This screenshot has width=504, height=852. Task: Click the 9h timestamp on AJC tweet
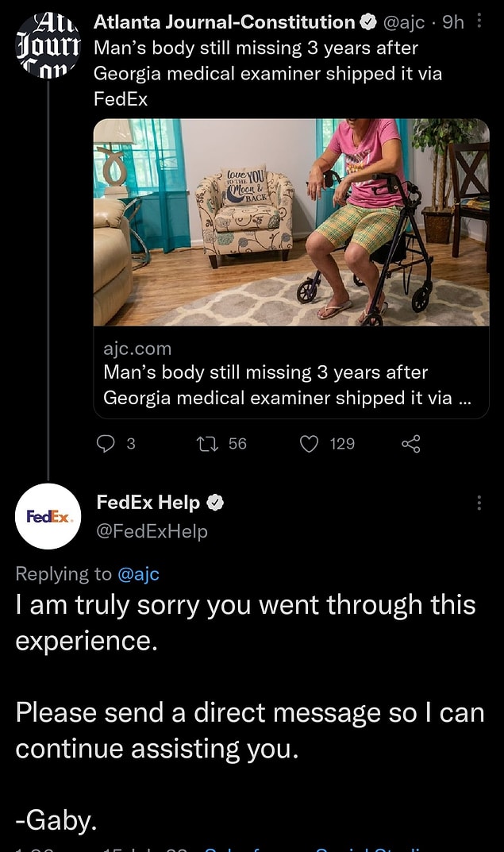coord(452,22)
